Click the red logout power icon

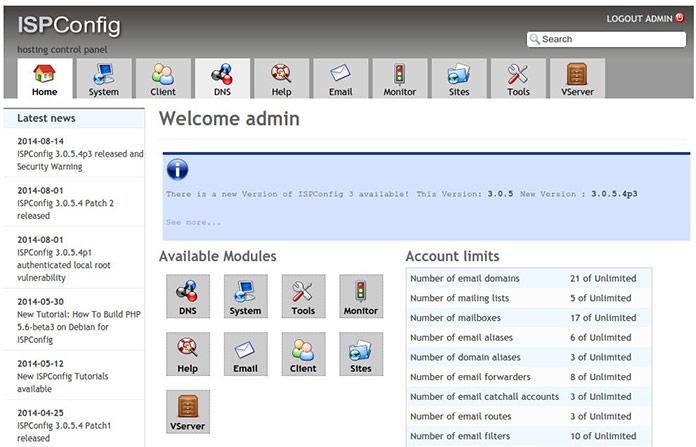click(x=680, y=18)
